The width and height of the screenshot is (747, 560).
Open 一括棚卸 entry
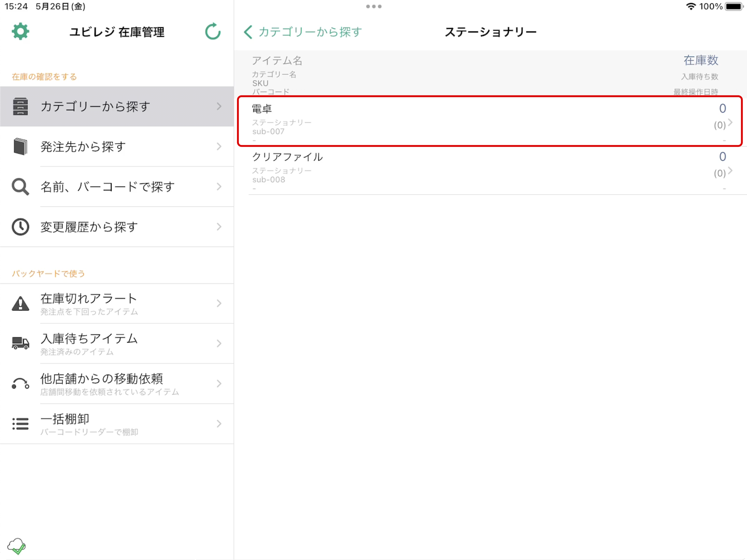117,424
